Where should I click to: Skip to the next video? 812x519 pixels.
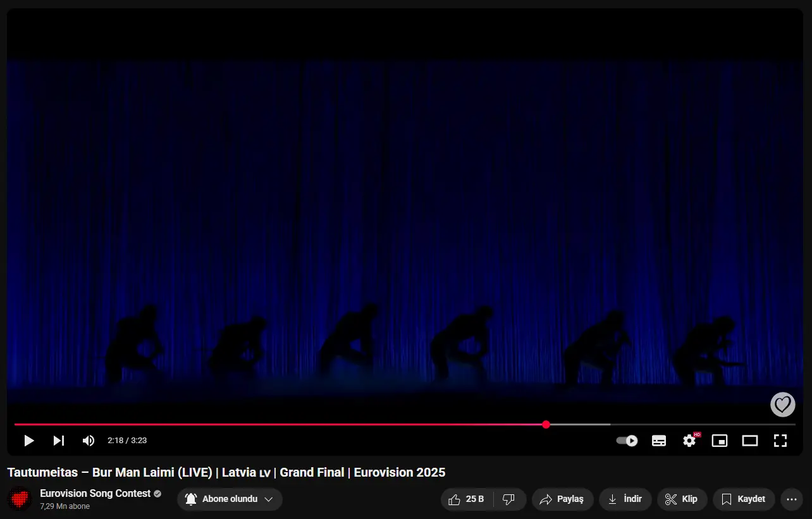coord(58,441)
